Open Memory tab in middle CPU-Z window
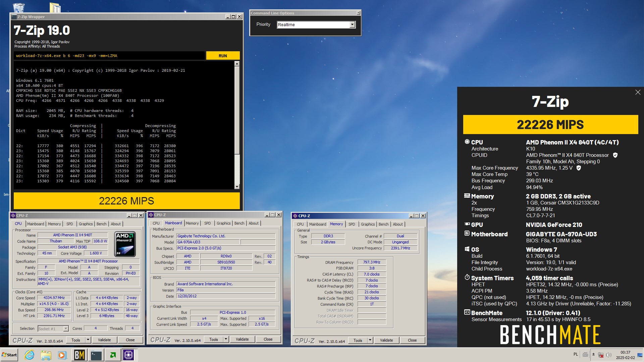 point(192,223)
